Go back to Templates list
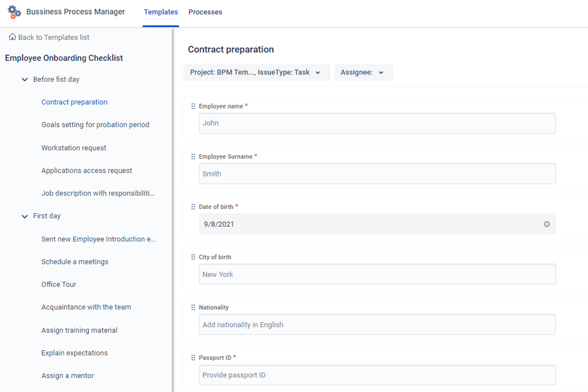The height and width of the screenshot is (392, 588). pyautogui.click(x=54, y=37)
